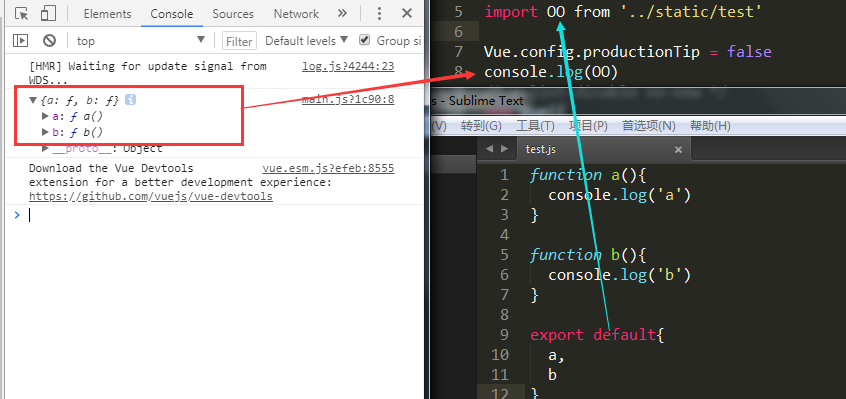The image size is (846, 399).
Task: Expand the __proto__: Object entry
Action: (45, 148)
